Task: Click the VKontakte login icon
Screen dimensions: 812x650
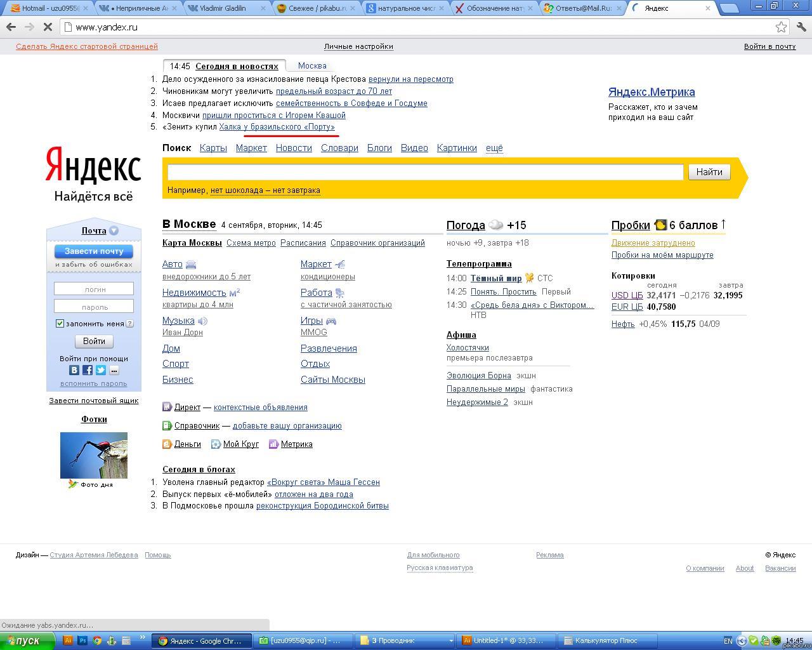Action: (x=74, y=370)
